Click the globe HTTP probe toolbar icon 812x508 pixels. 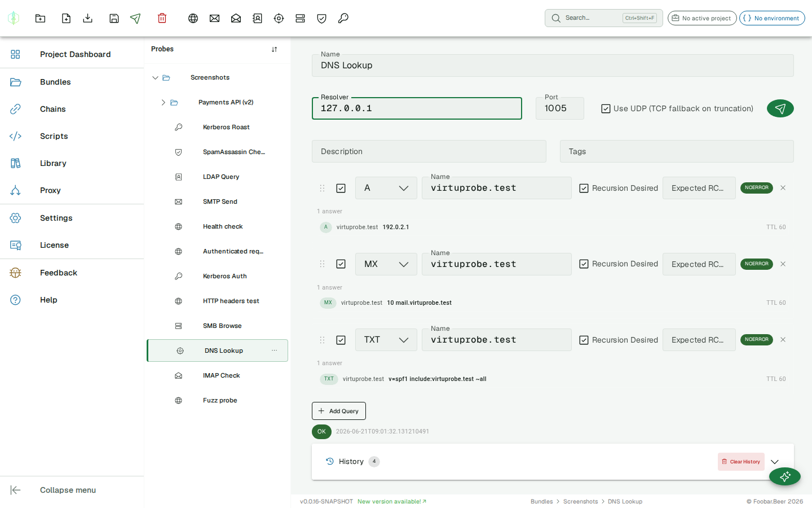point(193,18)
